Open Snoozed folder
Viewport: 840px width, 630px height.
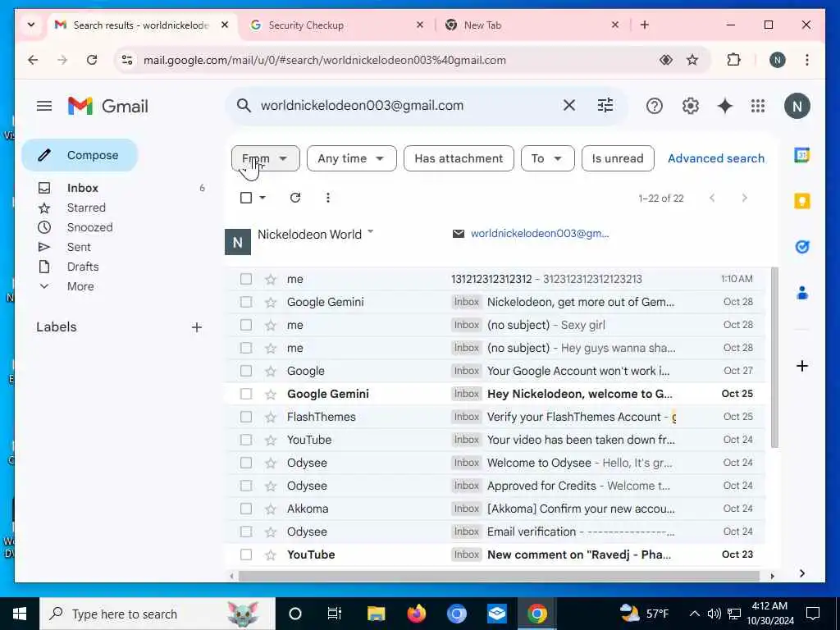tap(89, 228)
